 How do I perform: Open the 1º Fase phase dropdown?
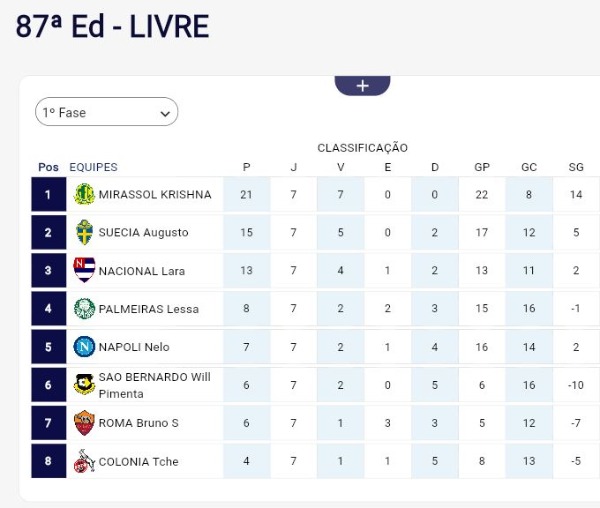(x=107, y=113)
